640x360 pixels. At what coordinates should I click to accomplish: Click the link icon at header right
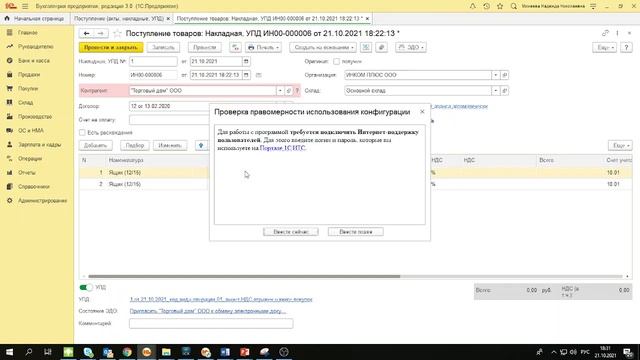click(605, 33)
